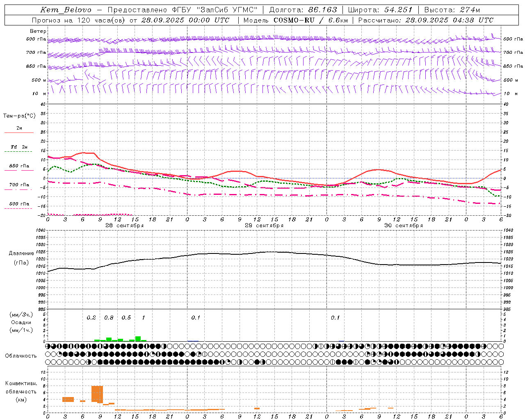Click the Тем-ра(°C) axis title

19,116
